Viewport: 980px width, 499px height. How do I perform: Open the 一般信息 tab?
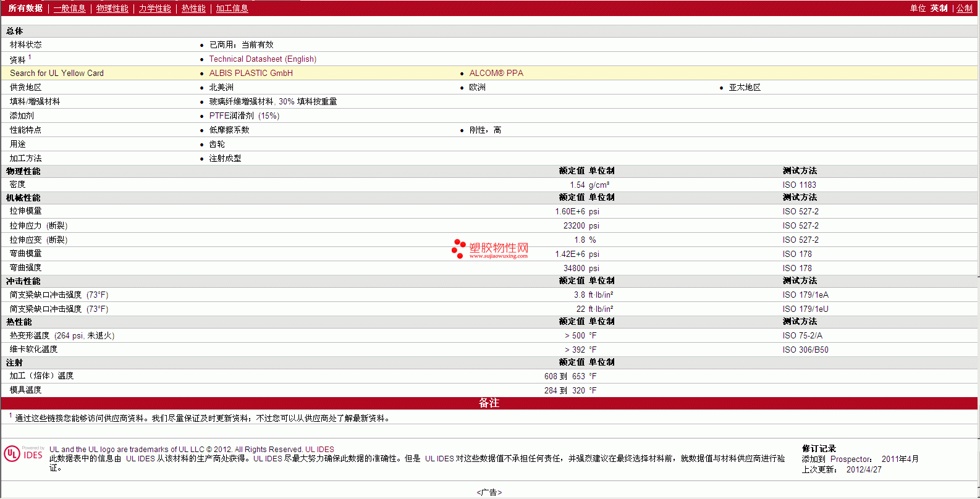click(x=70, y=8)
